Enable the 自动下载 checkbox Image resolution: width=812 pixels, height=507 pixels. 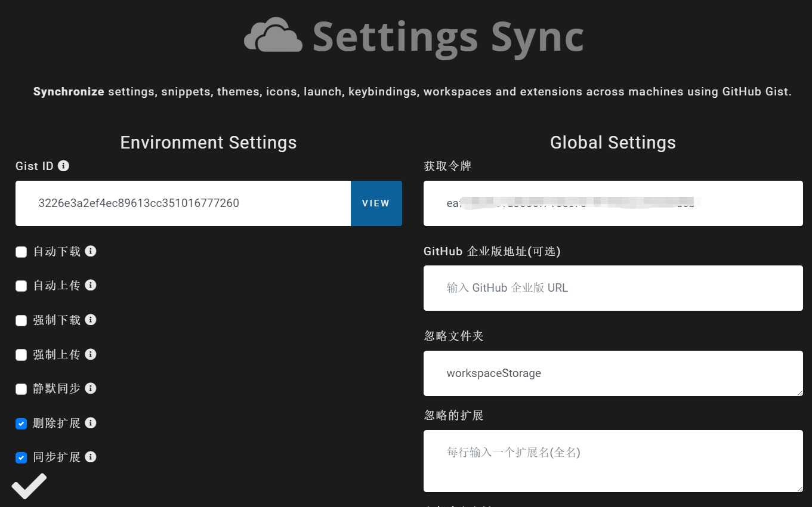pos(21,252)
